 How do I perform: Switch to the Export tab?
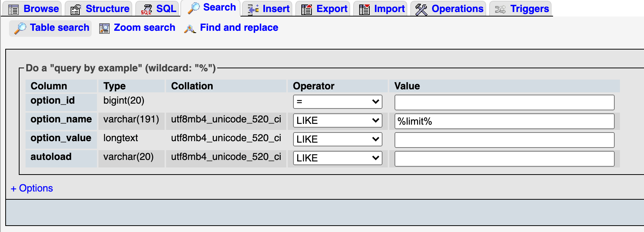click(323, 9)
